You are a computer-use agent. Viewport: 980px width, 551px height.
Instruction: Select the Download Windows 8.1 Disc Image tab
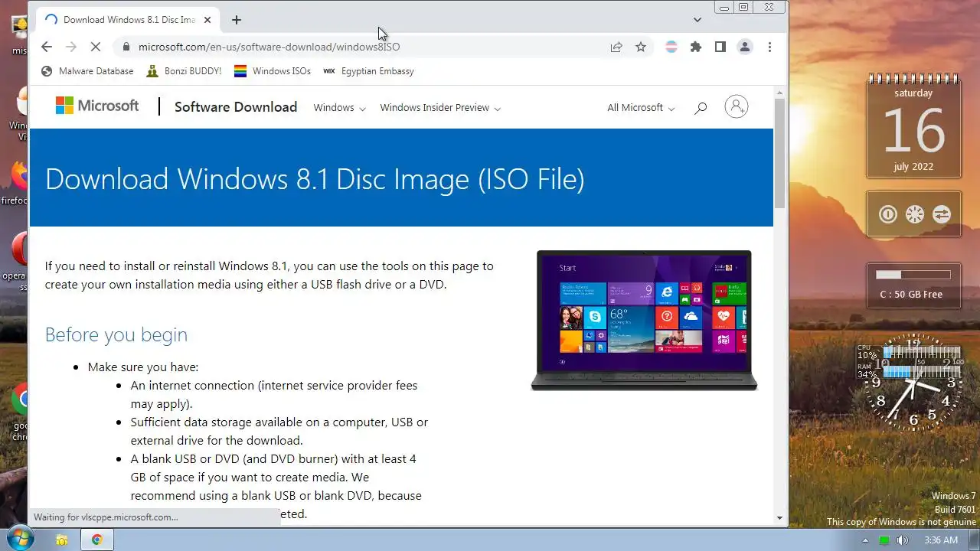pyautogui.click(x=129, y=20)
